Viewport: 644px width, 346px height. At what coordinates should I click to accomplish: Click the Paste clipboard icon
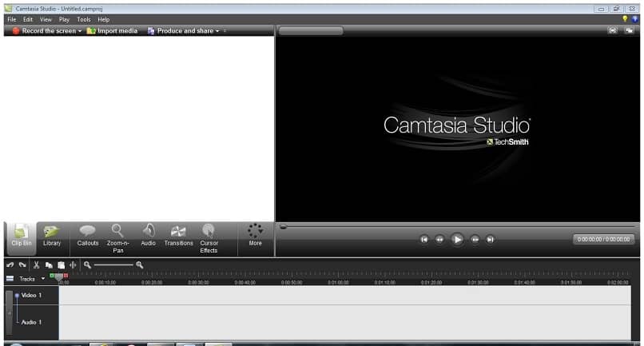(62, 265)
